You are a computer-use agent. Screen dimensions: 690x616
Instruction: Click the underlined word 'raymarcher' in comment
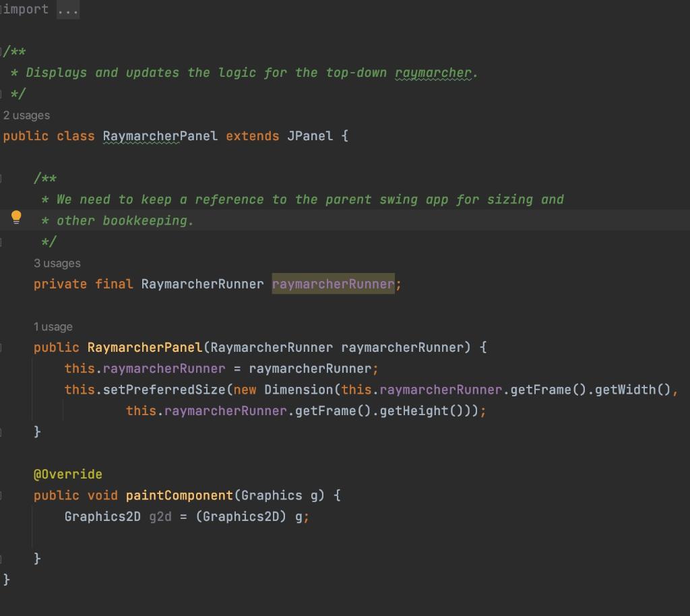[433, 73]
